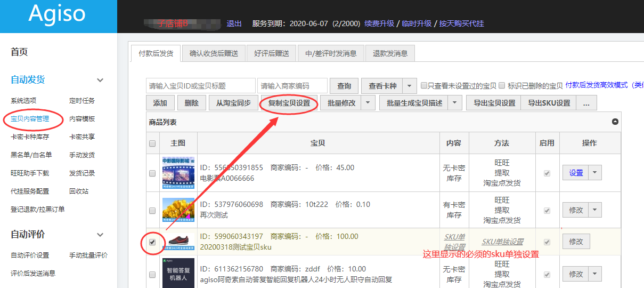Focus the 请输入宝贝ID或宝贝标题 search field
The image size is (644, 288).
pyautogui.click(x=200, y=86)
